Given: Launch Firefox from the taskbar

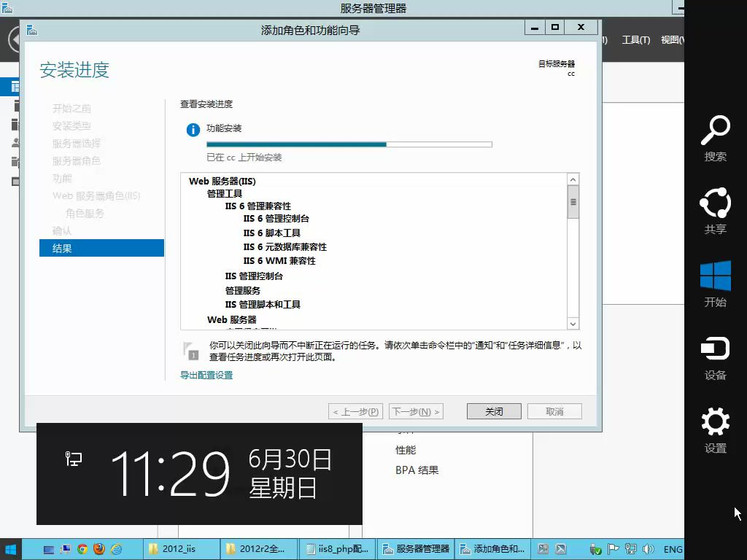Looking at the screenshot, I should coord(99,549).
